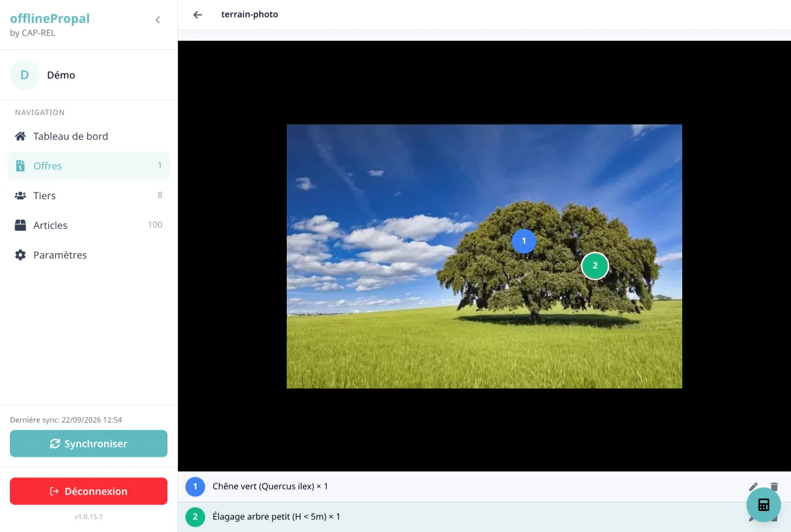Open Paramètres settings
This screenshot has height=532, width=791.
click(x=88, y=255)
